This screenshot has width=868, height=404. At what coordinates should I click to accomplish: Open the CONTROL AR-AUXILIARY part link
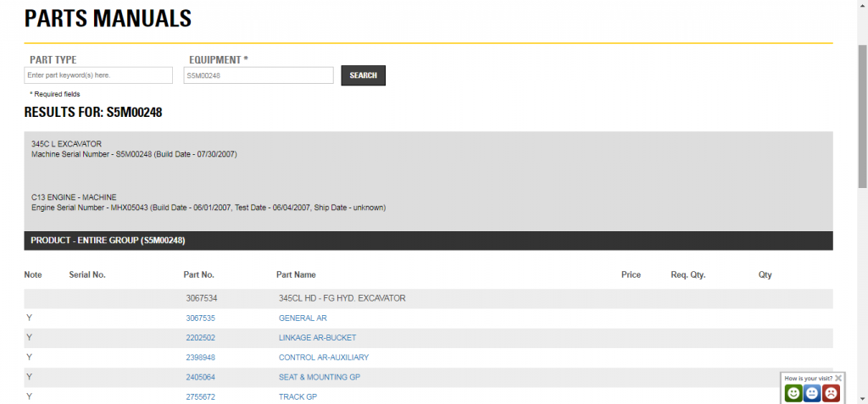point(324,357)
